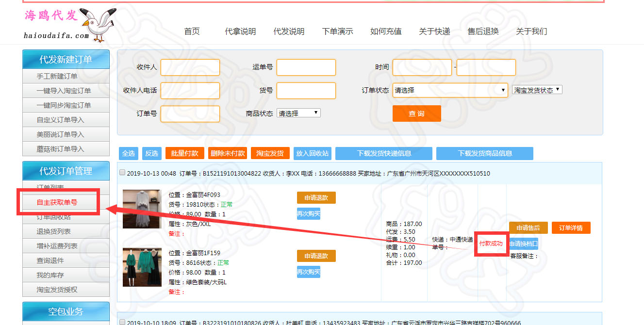
Task: Go to 代发说明 in top navigation
Action: [289, 32]
